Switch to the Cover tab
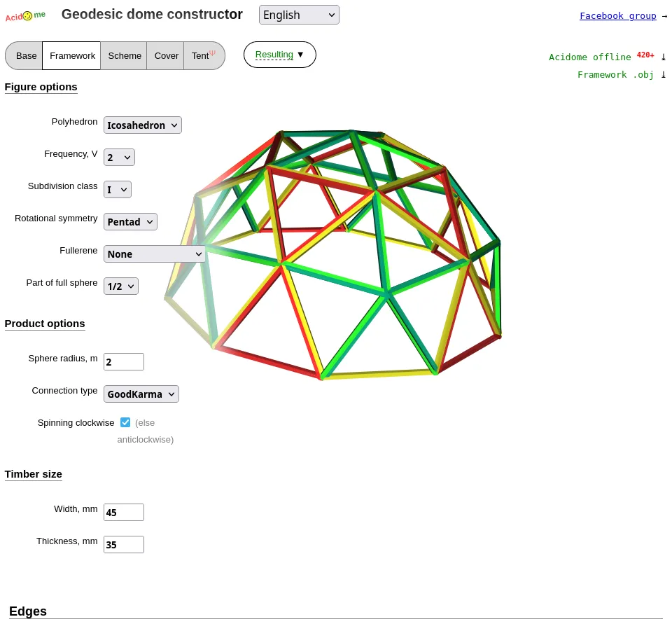Image resolution: width=672 pixels, height=624 pixels. click(x=166, y=56)
